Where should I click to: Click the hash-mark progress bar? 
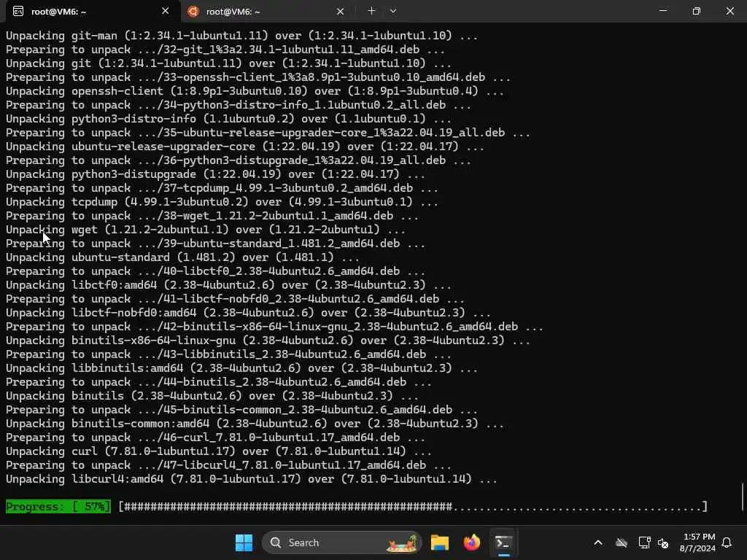point(413,507)
